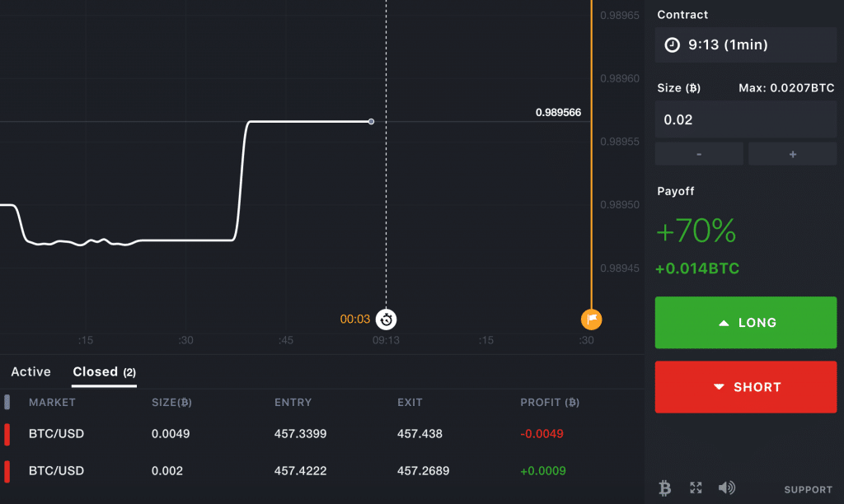Click the Bitcoin currency icon
The height and width of the screenshot is (504, 844).
pyautogui.click(x=665, y=488)
